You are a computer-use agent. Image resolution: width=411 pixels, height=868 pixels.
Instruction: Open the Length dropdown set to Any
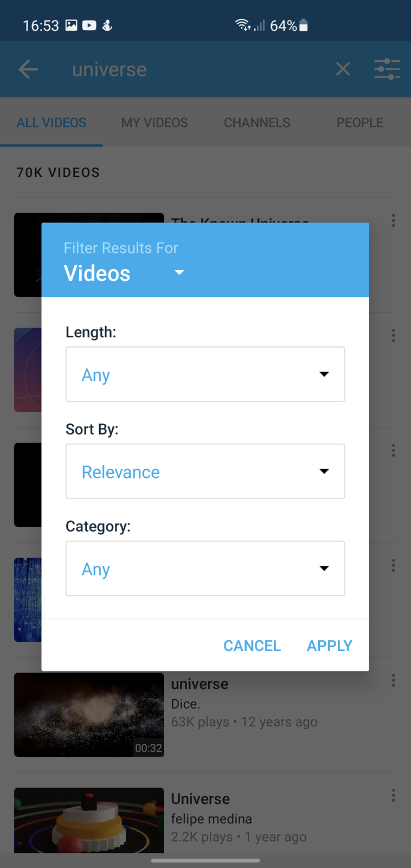pos(205,374)
